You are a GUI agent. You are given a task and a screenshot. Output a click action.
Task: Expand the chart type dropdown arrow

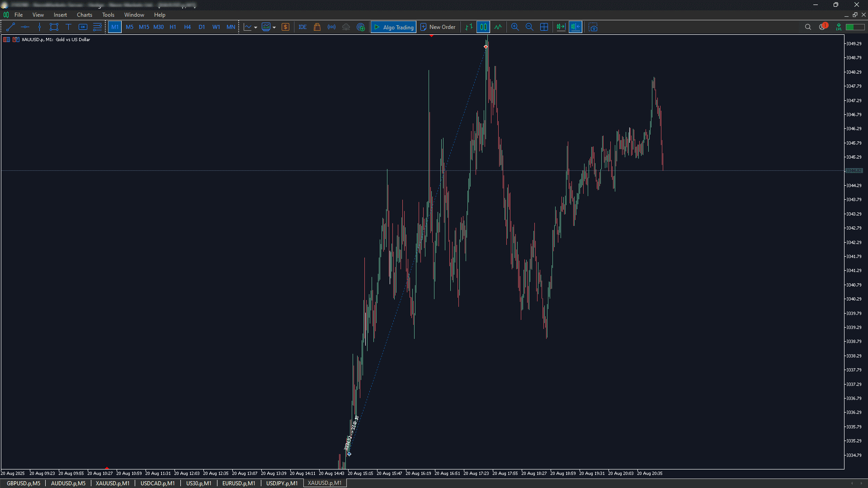(x=256, y=28)
